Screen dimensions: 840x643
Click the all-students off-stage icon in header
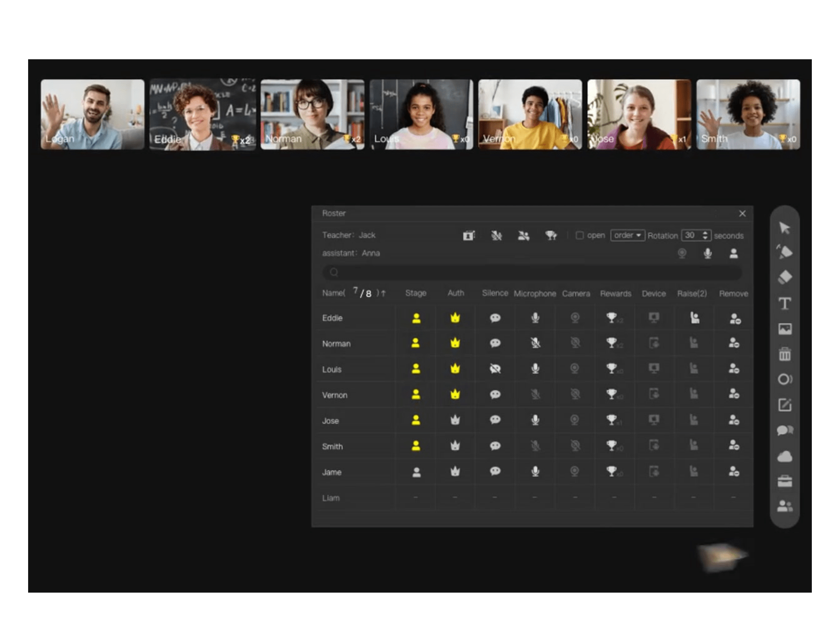click(524, 235)
